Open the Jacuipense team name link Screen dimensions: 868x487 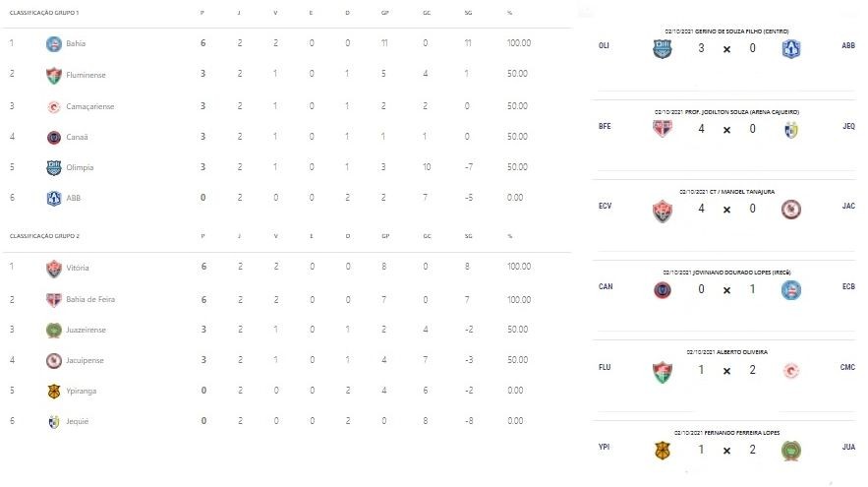pyautogui.click(x=85, y=360)
